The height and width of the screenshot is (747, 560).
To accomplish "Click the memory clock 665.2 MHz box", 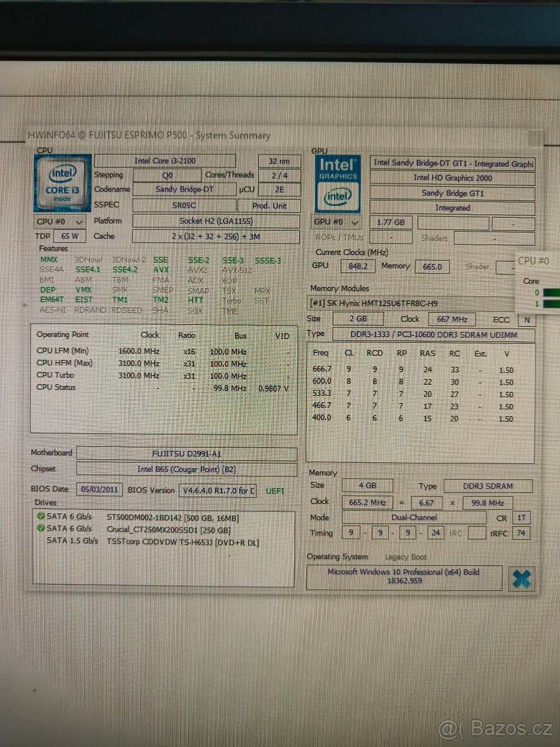I will pos(367,502).
